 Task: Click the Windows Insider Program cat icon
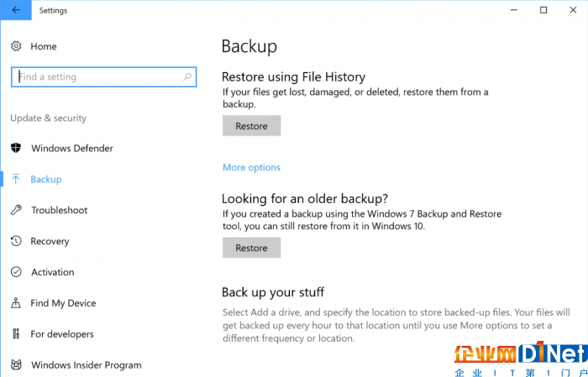point(16,364)
